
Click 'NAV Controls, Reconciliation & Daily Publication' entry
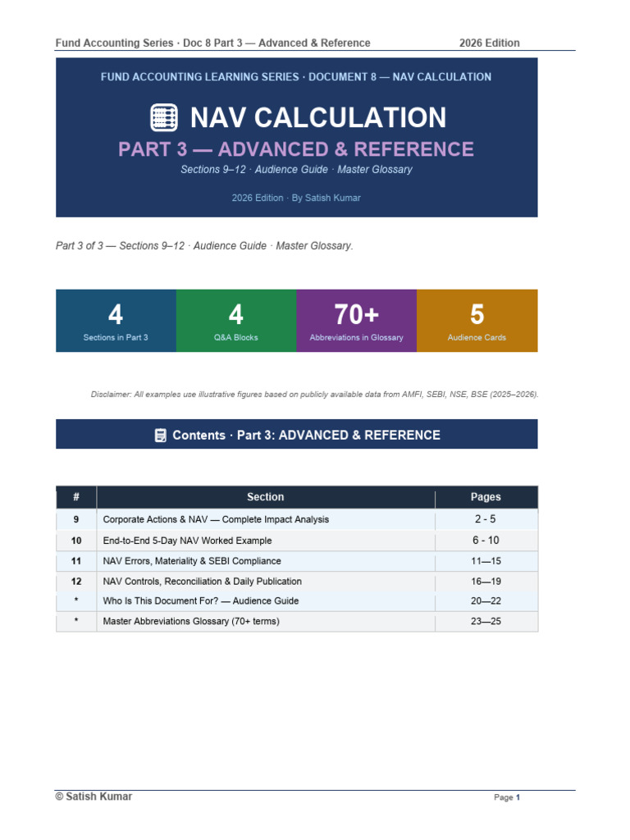(202, 582)
